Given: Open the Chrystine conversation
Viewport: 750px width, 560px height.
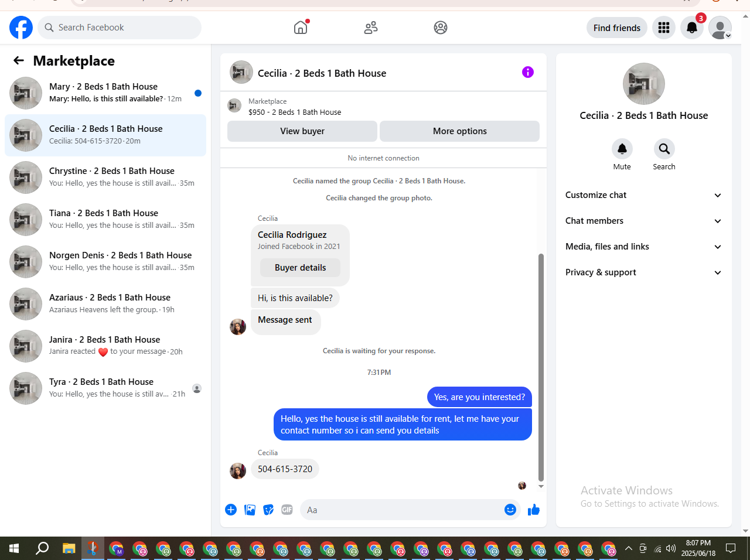Looking at the screenshot, I should tap(105, 177).
